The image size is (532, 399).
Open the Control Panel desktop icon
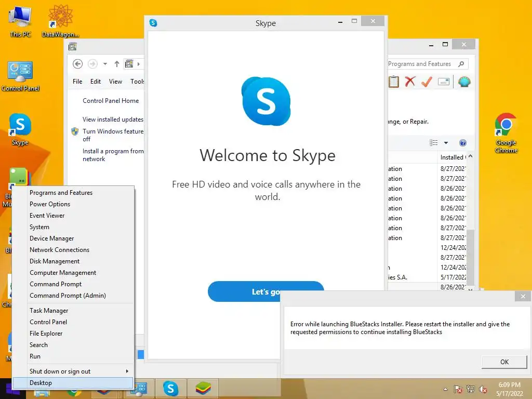coord(20,76)
